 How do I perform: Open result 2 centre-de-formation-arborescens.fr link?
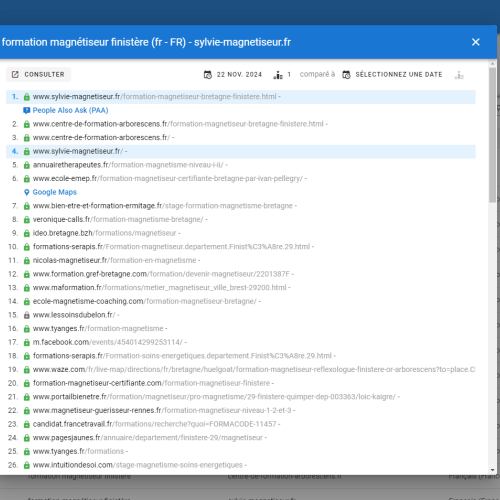click(178, 124)
